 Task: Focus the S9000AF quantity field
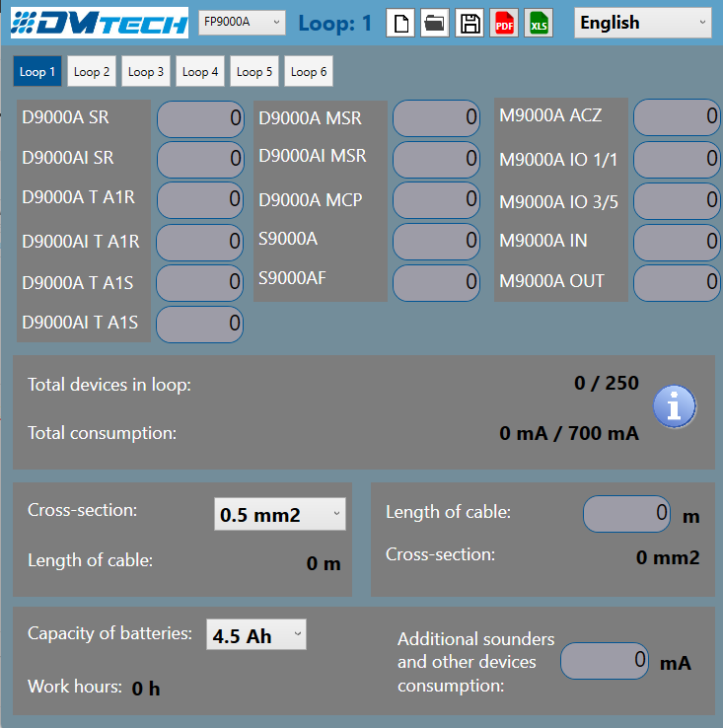point(437,283)
